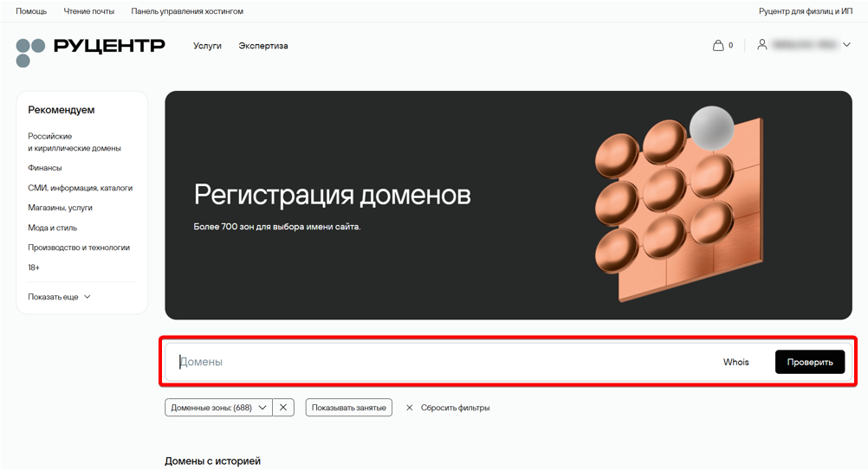Select the Мода и стиль category
Screen dimensions: 868x470
pos(52,228)
